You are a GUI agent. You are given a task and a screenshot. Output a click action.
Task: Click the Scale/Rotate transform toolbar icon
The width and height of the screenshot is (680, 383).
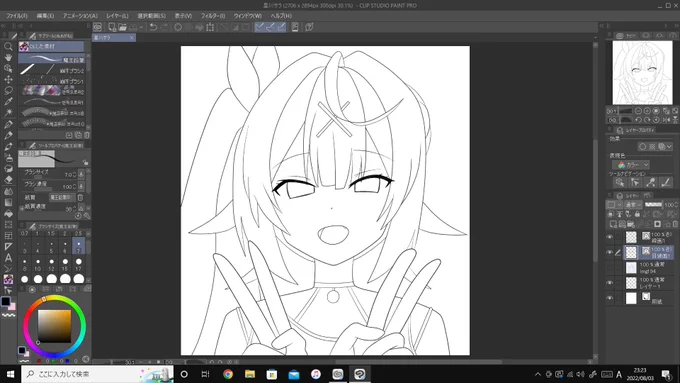[210, 27]
